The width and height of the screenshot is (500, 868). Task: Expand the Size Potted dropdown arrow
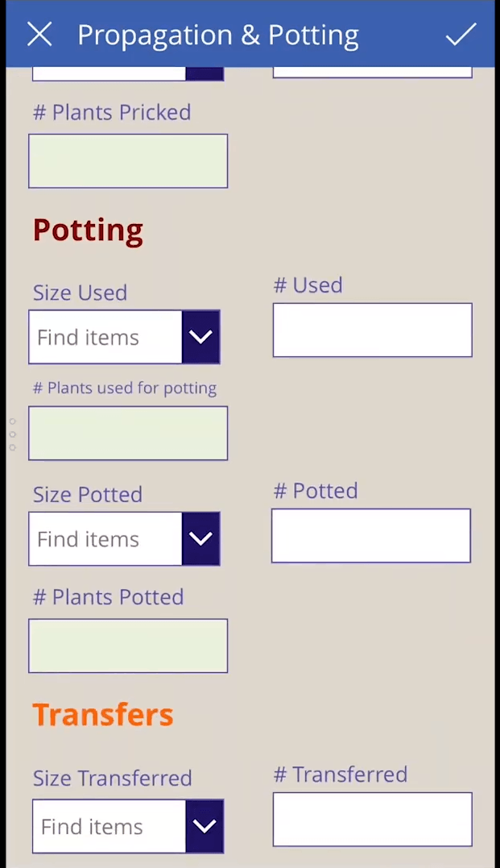[x=200, y=538]
